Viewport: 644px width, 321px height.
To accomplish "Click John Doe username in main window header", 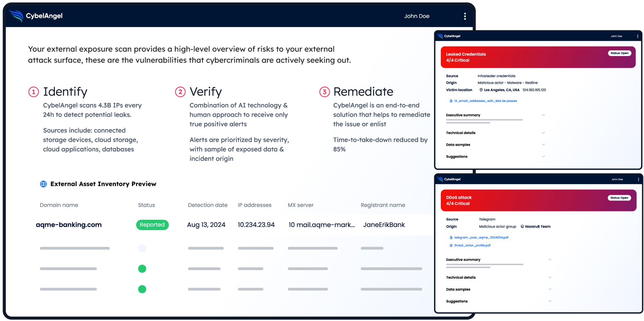I will [417, 16].
